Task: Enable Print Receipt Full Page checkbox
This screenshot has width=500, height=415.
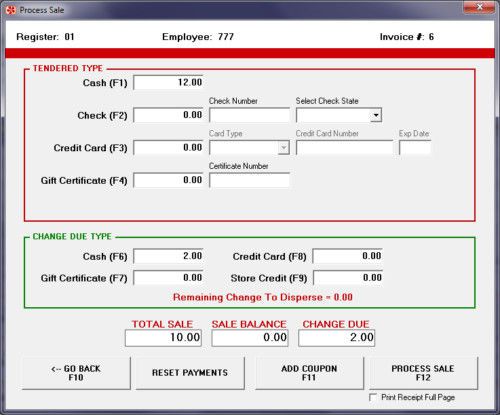Action: 373,397
